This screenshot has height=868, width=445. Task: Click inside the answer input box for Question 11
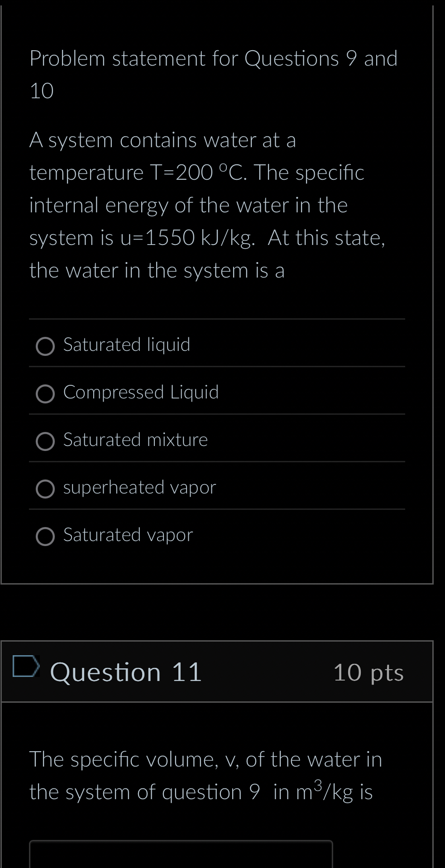pos(181,856)
